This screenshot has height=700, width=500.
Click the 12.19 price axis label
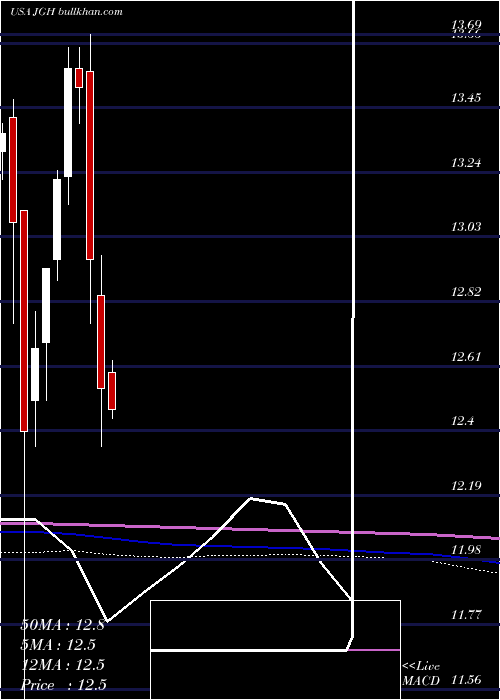point(466,486)
